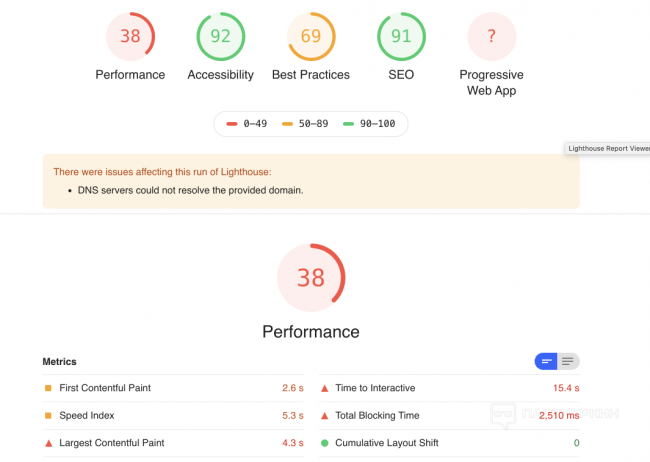Click the orange square beside Speed Index
This screenshot has width=650, height=462.
pyautogui.click(x=47, y=415)
